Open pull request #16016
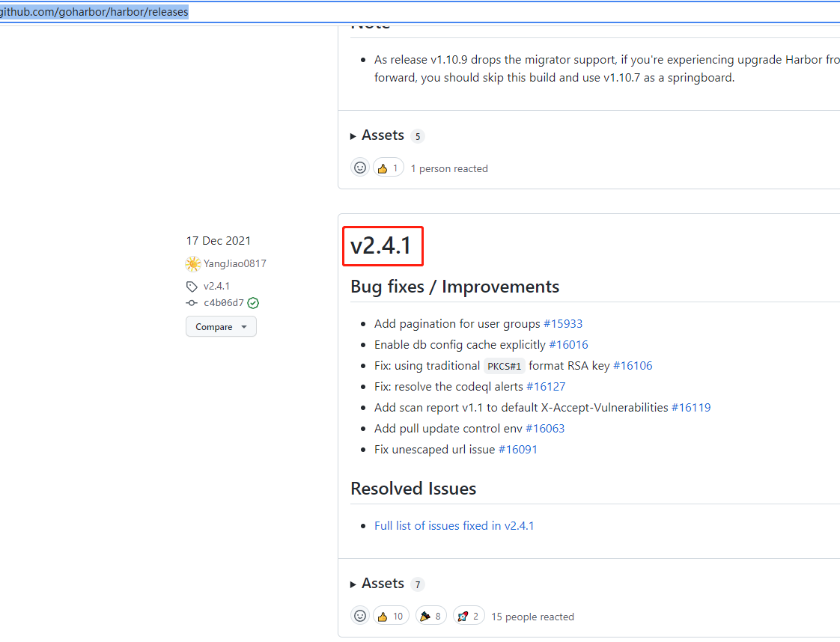 tap(568, 344)
